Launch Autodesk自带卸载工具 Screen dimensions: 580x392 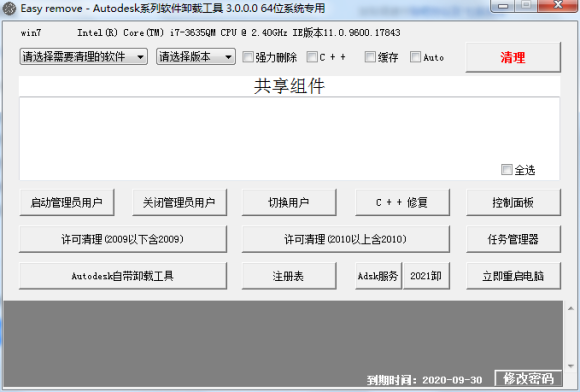click(x=123, y=276)
